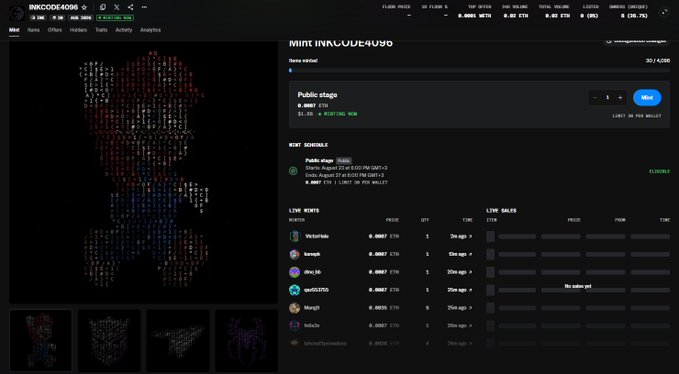Click the INKCODE4096 collection avatar

[17, 13]
